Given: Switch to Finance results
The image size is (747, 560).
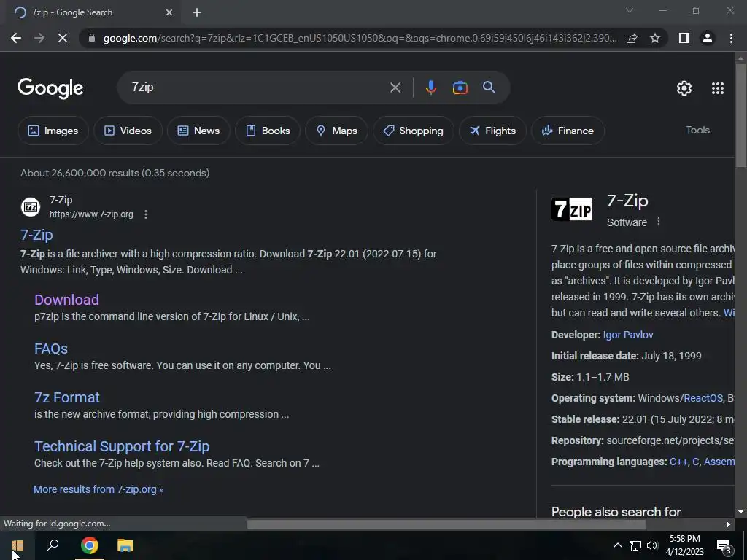Looking at the screenshot, I should [x=568, y=131].
